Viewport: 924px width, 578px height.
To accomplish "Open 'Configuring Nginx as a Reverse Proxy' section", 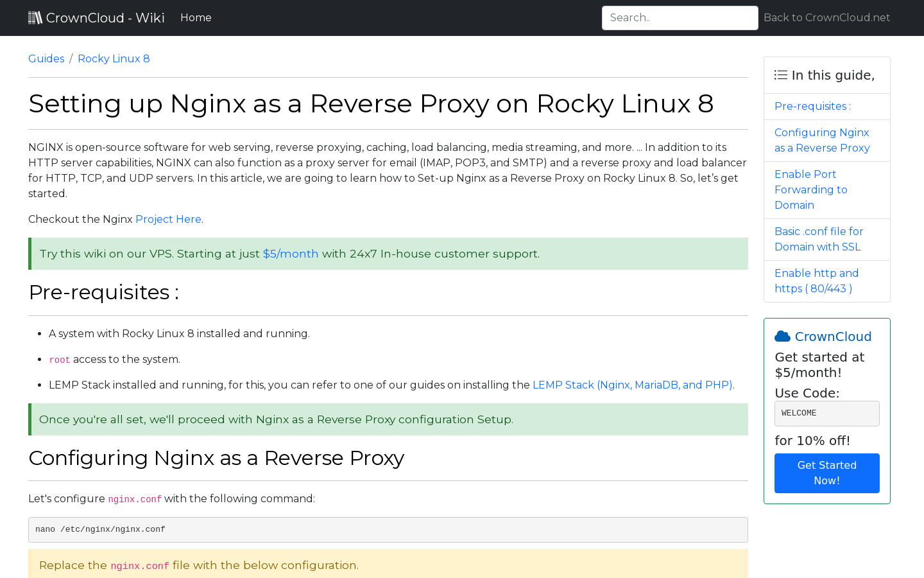I will pos(822,140).
